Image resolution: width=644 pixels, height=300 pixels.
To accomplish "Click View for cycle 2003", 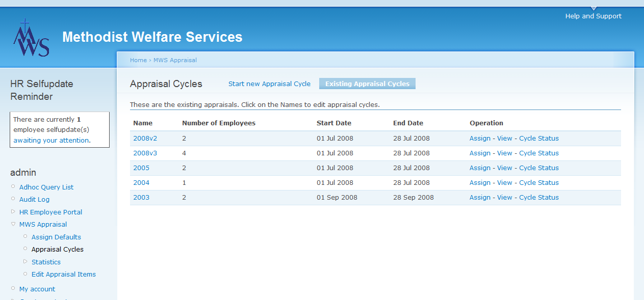I will pos(505,197).
